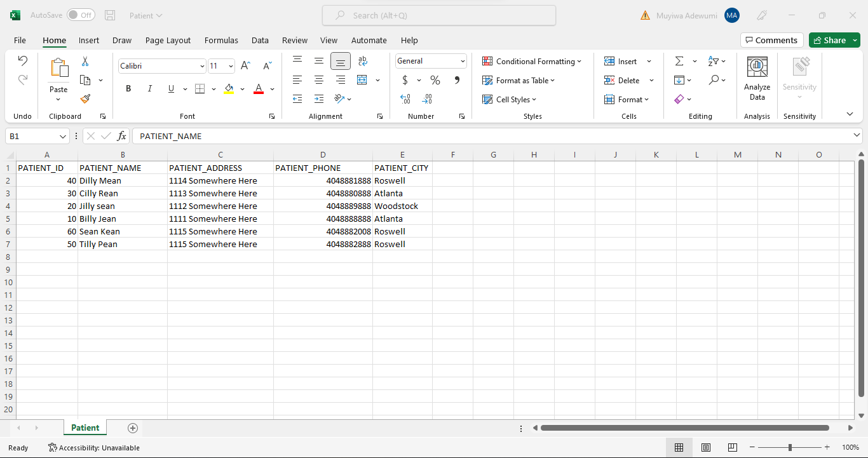Screen dimensions: 868x458
Task: Open the font size dropdown
Action: [231, 66]
